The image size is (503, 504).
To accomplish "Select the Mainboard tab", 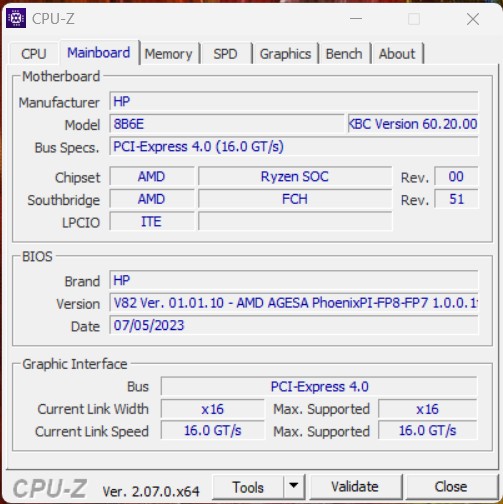I will [x=99, y=53].
